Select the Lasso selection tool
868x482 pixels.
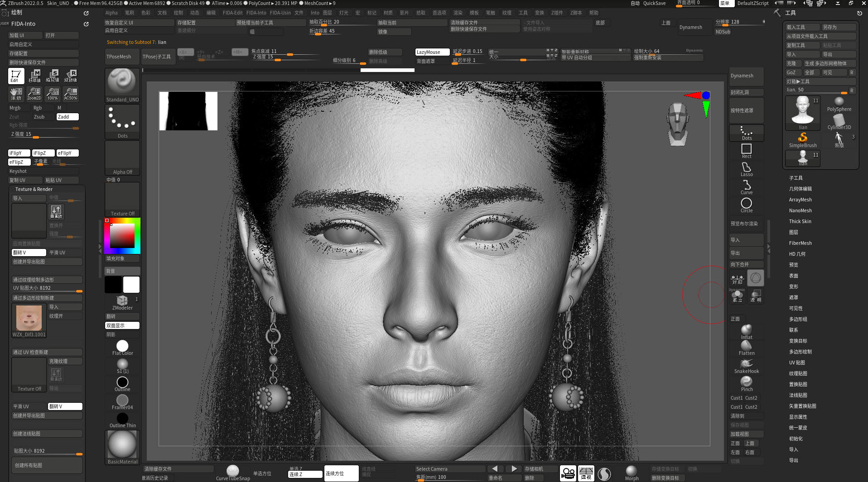point(747,169)
